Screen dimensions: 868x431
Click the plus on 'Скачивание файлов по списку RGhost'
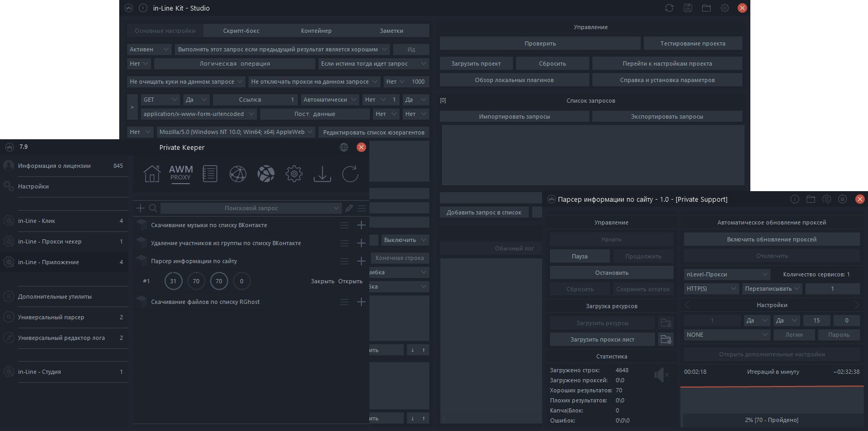click(361, 302)
